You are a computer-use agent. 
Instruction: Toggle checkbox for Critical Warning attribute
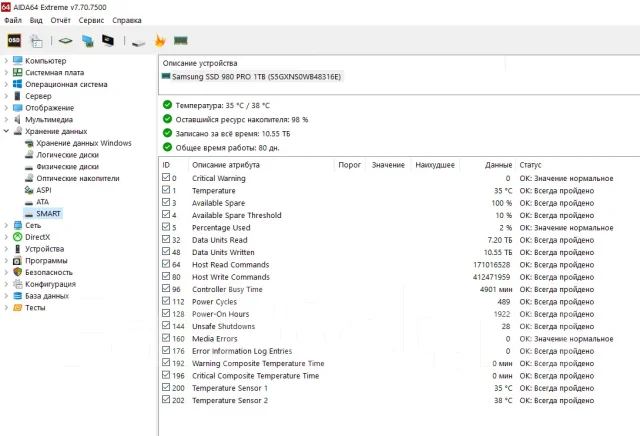tap(166, 178)
